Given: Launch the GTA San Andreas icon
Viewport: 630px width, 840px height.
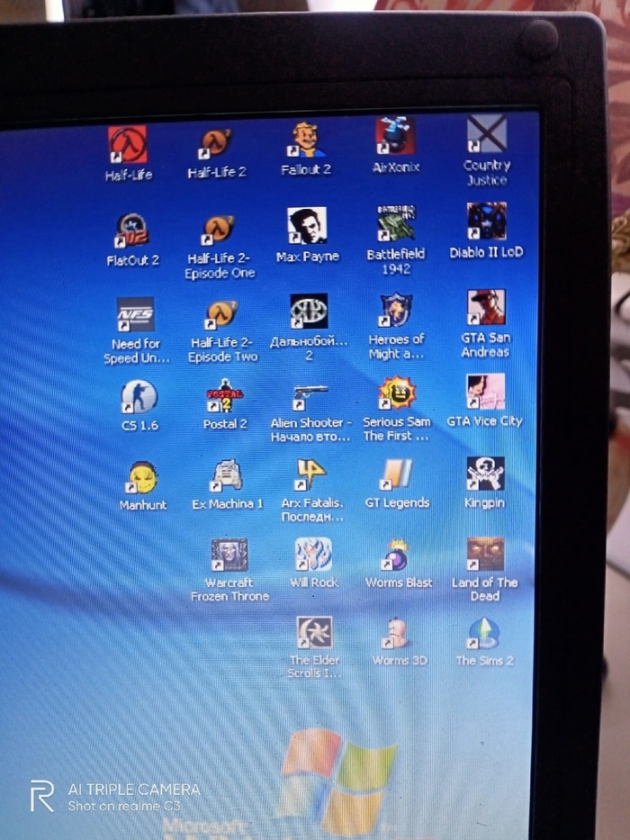Looking at the screenshot, I should (485, 307).
